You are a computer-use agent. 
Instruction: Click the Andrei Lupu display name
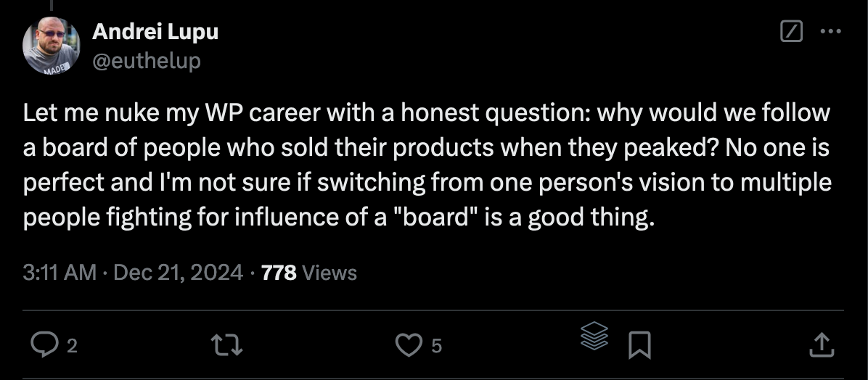coord(155,32)
